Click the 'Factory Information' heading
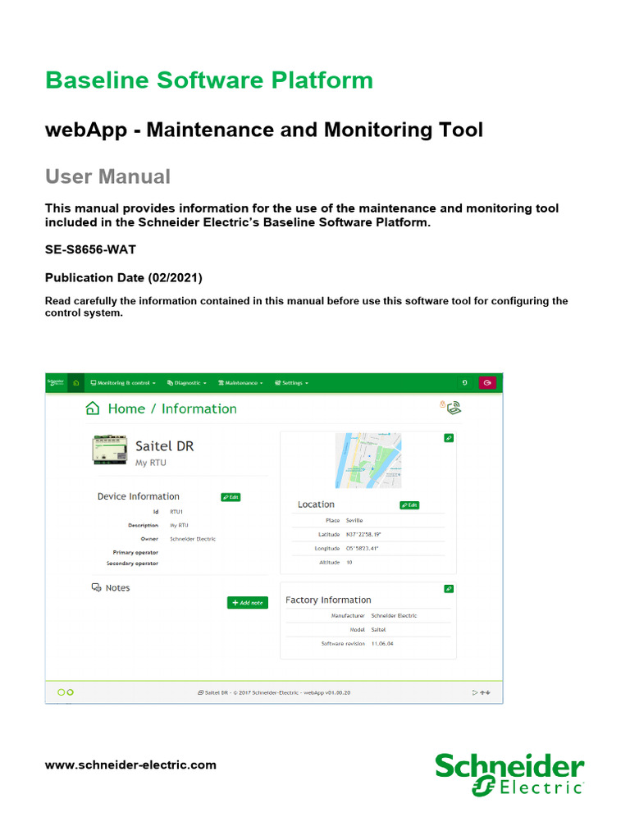Screen dimensions: 630x840 [x=328, y=600]
